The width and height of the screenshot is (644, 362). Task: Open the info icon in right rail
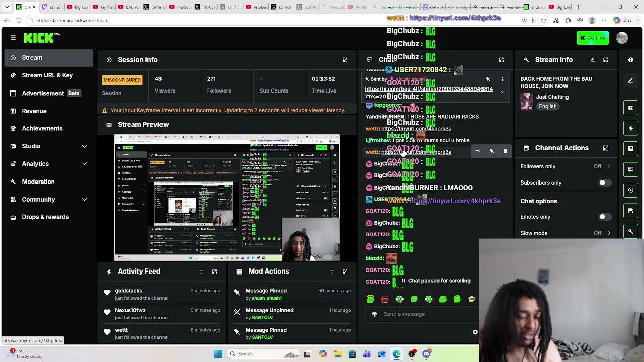631,60
